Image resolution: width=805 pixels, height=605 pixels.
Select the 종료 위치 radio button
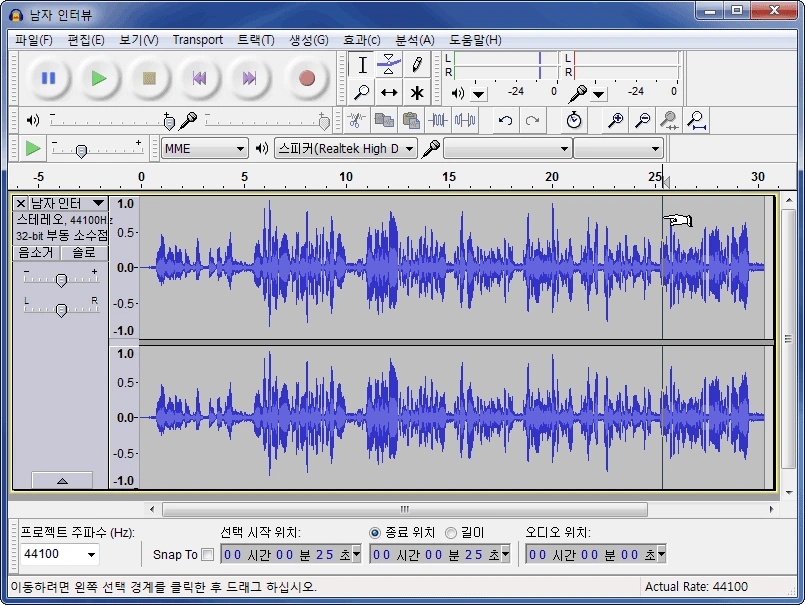(x=375, y=533)
